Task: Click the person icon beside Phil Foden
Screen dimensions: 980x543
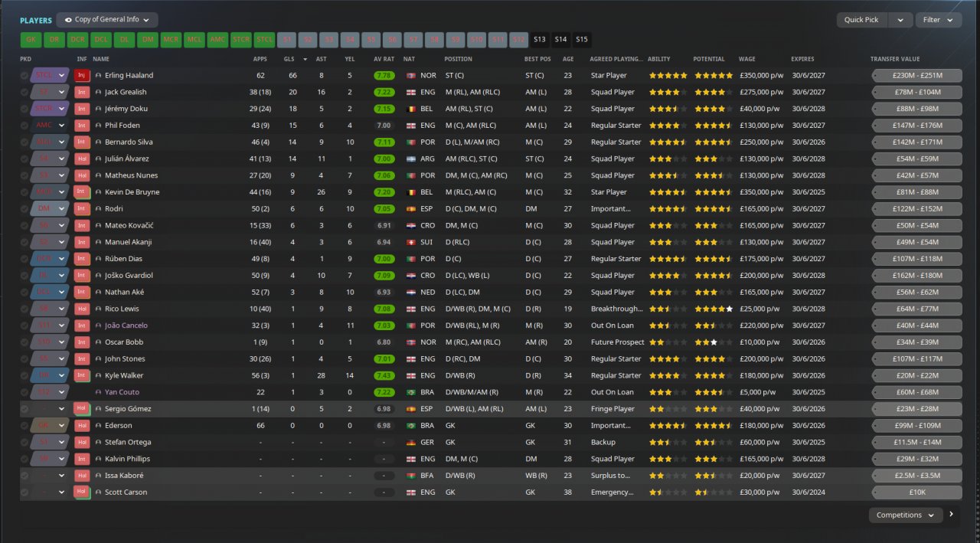Action: [x=98, y=126]
